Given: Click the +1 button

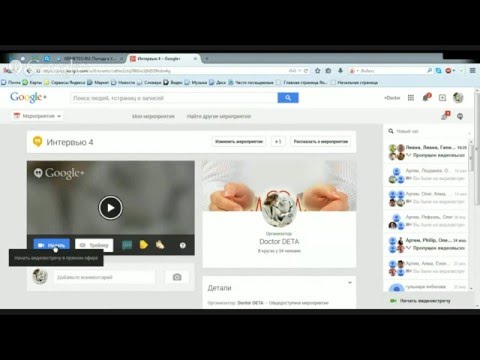Looking at the screenshot, I should 278,142.
